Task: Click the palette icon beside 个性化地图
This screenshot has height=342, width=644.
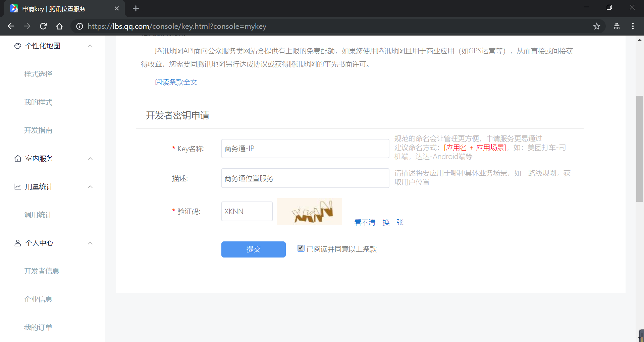Action: [x=18, y=46]
